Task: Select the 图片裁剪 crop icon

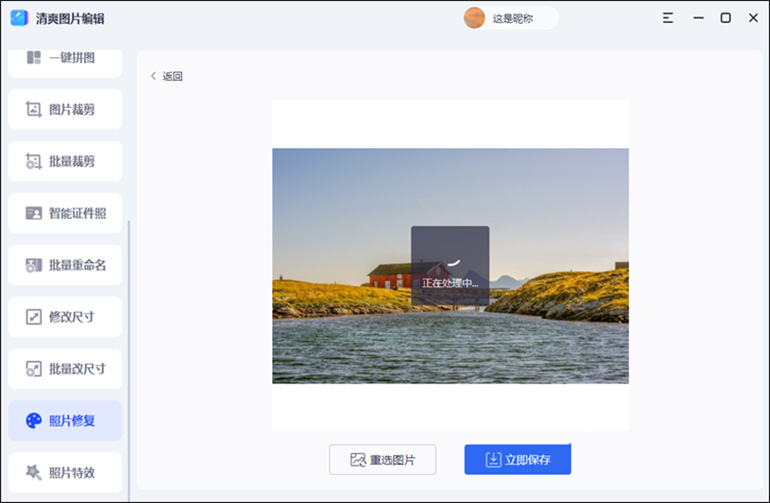Action: coord(33,109)
